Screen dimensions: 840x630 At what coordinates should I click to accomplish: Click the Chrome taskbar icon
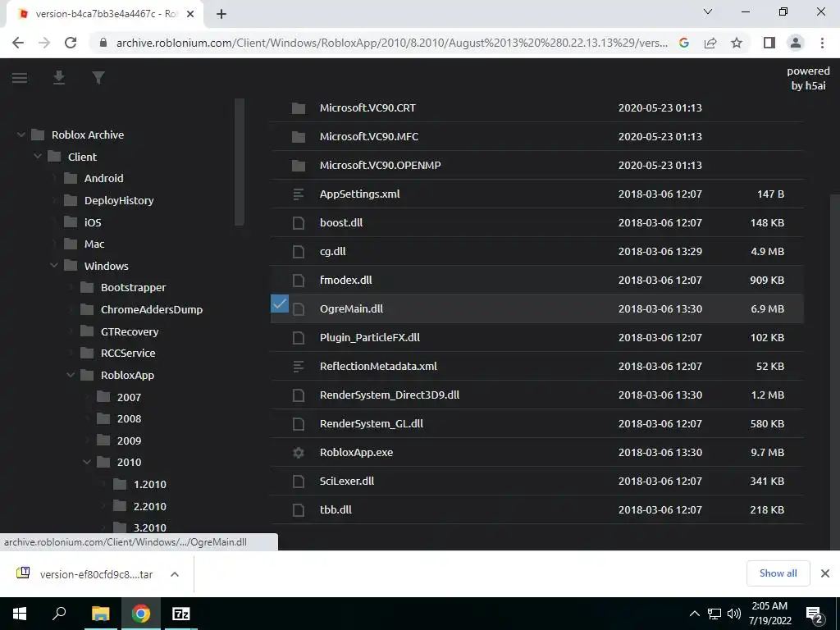click(x=141, y=614)
